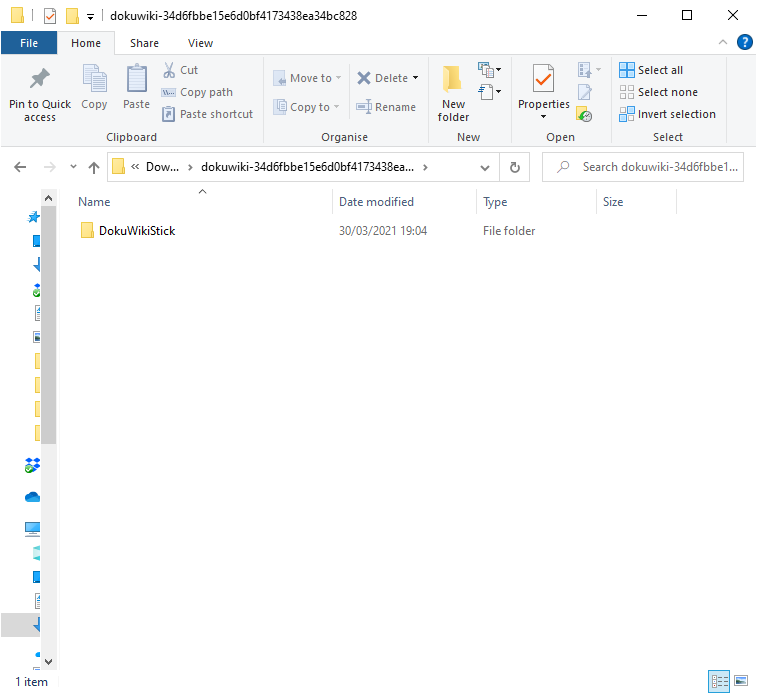
Task: Click the navigation pane scroll-down arrow
Action: [48, 662]
